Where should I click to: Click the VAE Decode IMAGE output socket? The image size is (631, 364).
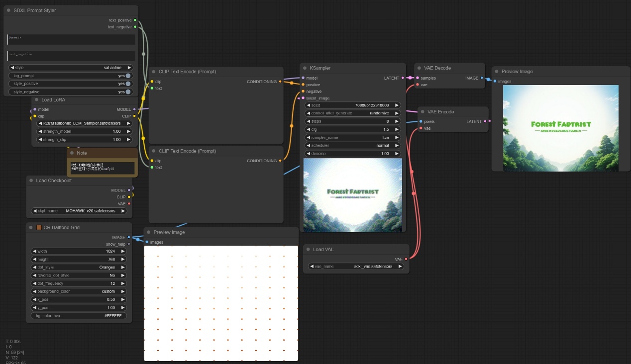pos(482,78)
